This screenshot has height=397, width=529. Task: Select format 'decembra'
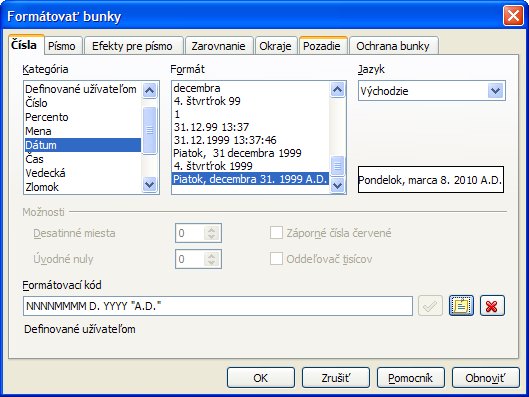click(x=251, y=88)
